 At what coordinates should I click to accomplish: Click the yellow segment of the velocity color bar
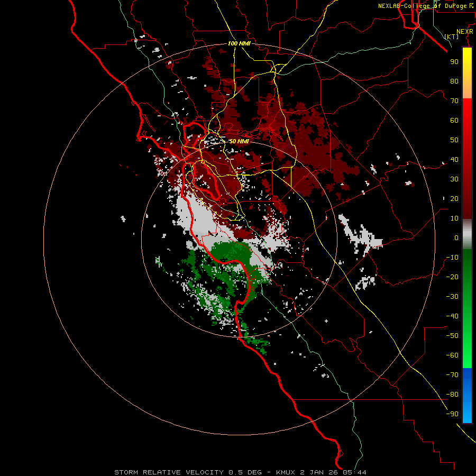click(x=467, y=73)
